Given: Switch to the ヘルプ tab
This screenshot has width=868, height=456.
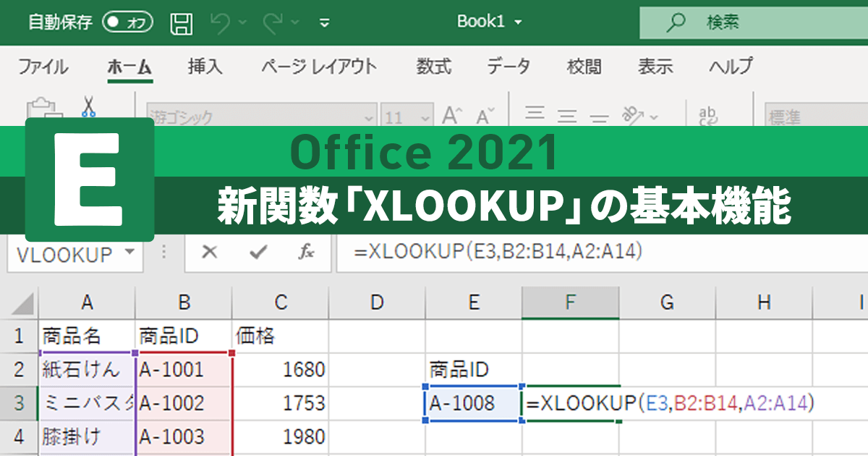Looking at the screenshot, I should click(x=731, y=67).
